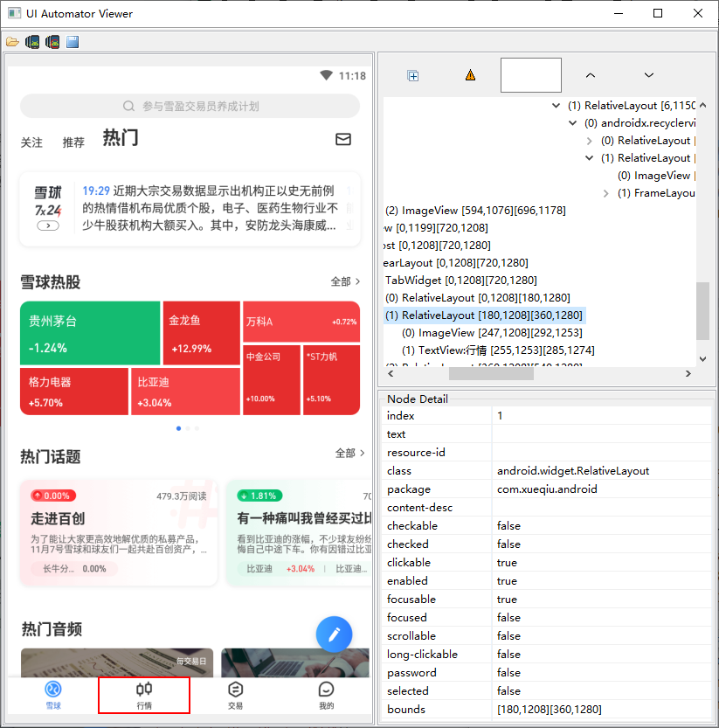Tap the search magnifier icon
719x728 pixels.
pos(128,107)
